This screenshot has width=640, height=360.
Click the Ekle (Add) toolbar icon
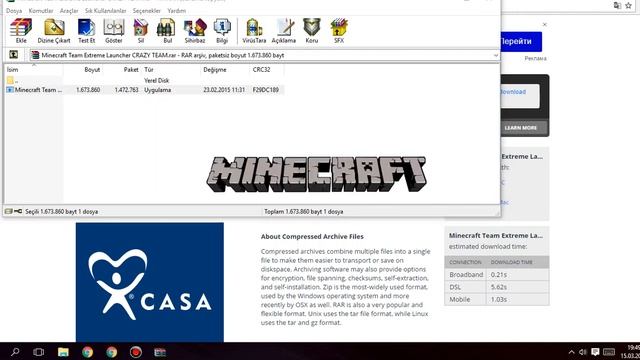(x=21, y=31)
